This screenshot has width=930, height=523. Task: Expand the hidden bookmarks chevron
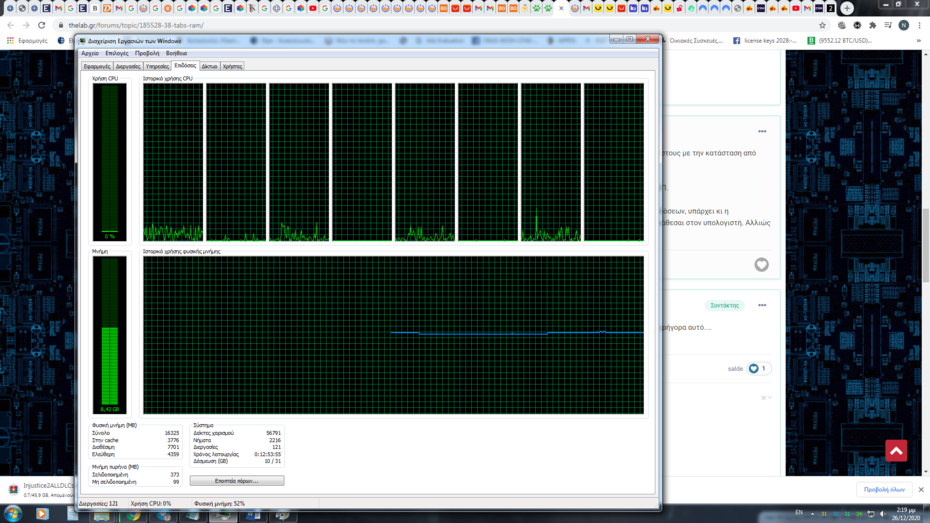click(x=921, y=41)
